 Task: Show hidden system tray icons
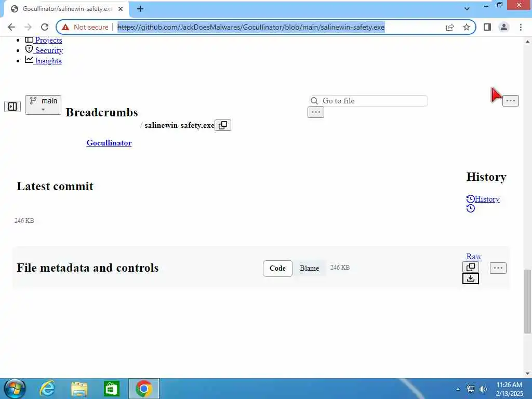click(x=458, y=389)
